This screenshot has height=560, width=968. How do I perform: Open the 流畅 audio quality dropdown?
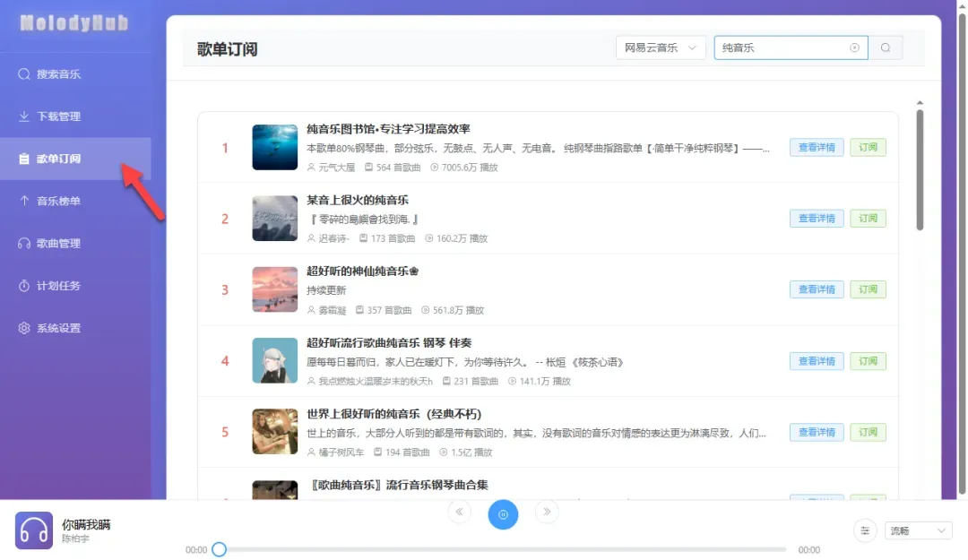click(x=918, y=531)
